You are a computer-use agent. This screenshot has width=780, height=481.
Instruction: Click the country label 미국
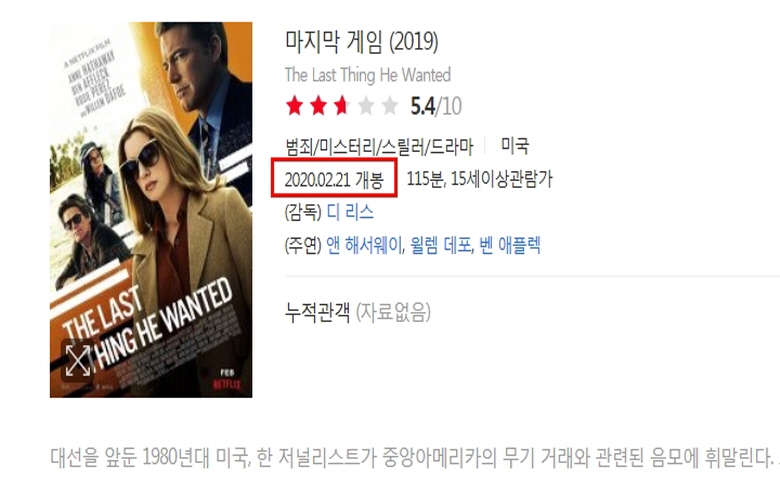click(515, 146)
